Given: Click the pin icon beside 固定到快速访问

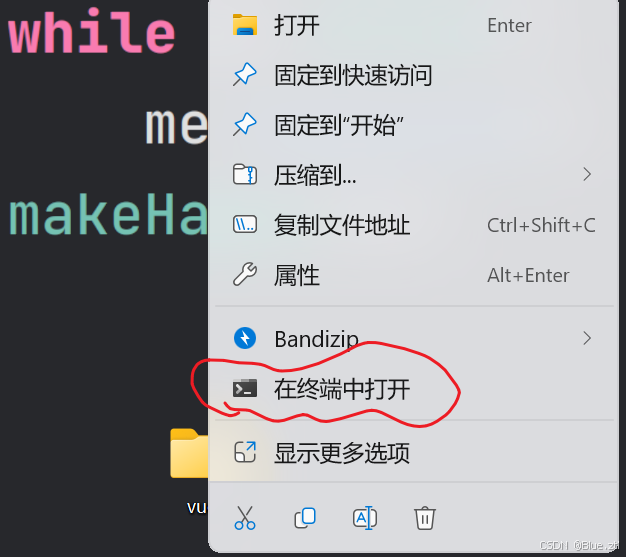Looking at the screenshot, I should click(x=245, y=74).
